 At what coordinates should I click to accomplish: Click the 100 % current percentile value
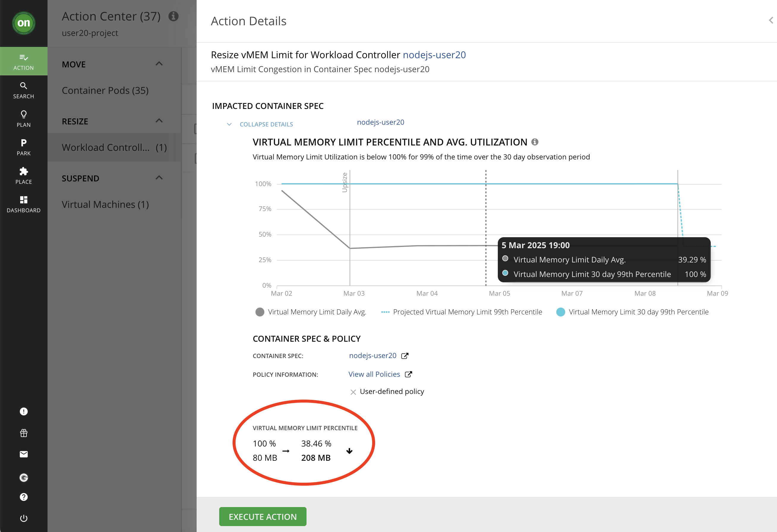264,444
